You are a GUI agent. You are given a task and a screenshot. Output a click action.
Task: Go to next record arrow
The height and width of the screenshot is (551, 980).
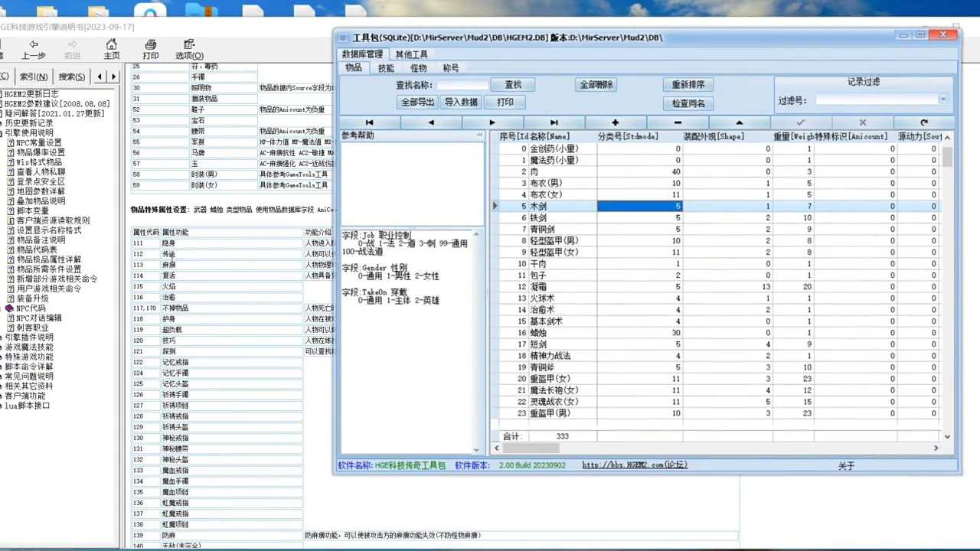tap(492, 122)
